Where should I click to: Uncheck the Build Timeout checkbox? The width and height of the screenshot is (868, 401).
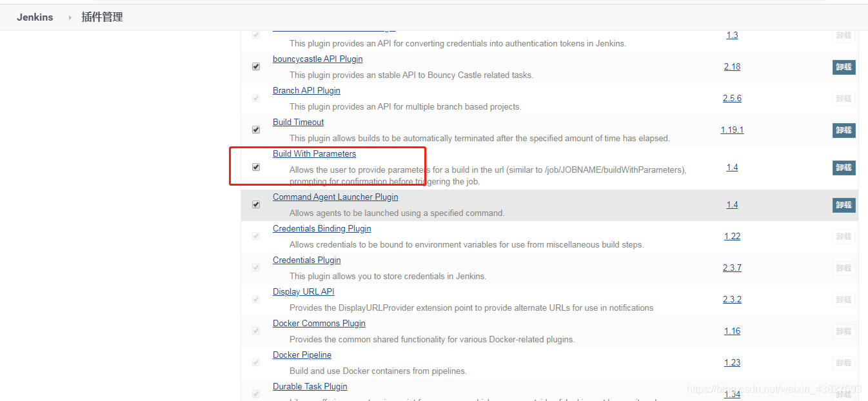point(256,130)
